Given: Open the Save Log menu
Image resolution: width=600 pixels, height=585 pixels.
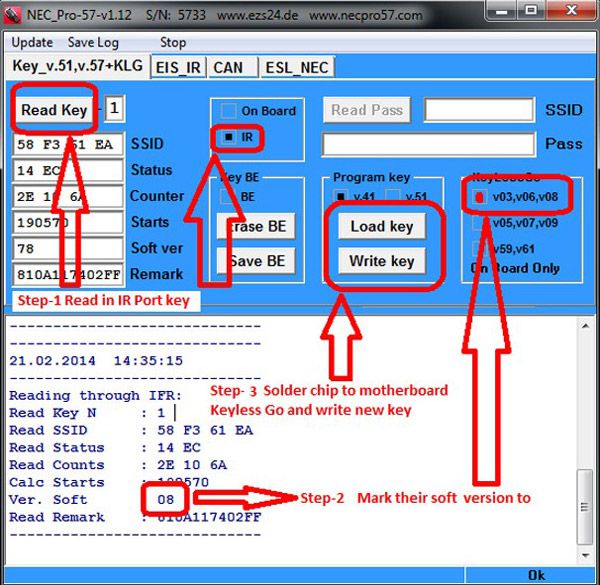Looking at the screenshot, I should [93, 42].
